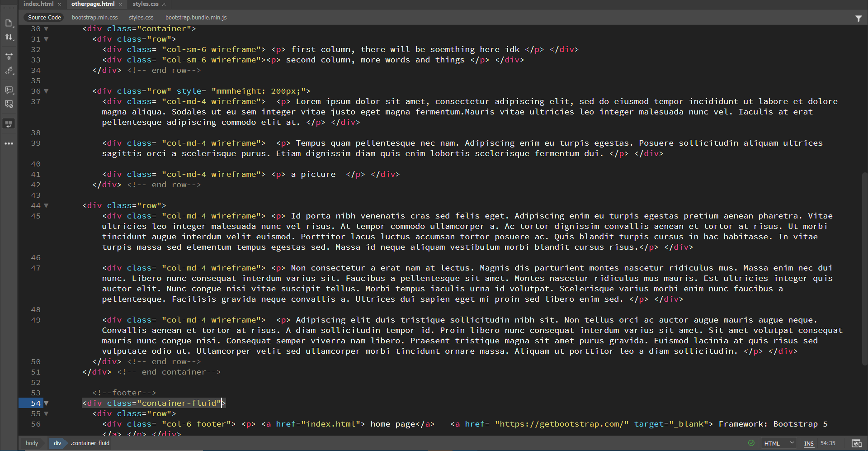Click .container-fluid in the tag selector
This screenshot has height=451, width=868.
(x=90, y=443)
